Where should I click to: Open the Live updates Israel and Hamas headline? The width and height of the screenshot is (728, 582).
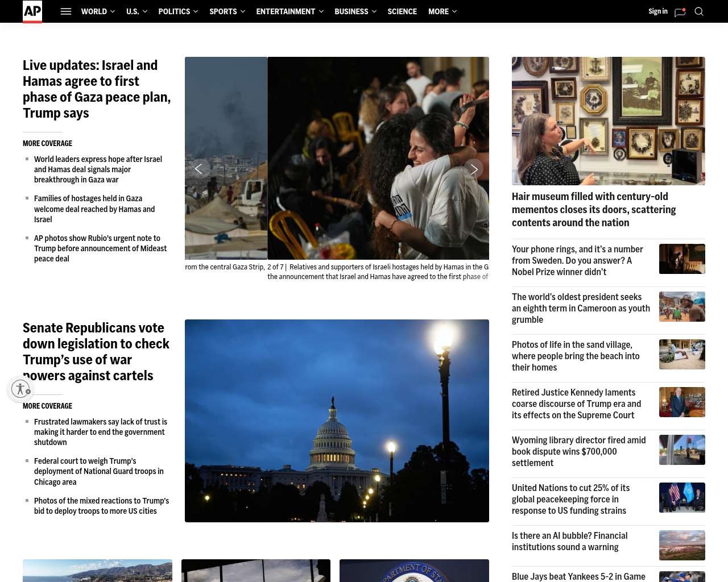coord(97,89)
